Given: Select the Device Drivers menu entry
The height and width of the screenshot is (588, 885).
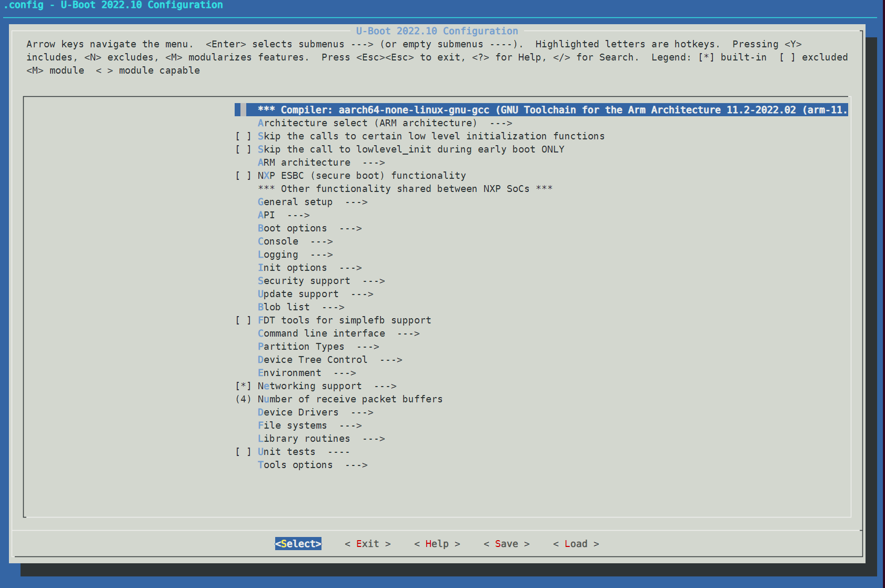Looking at the screenshot, I should pyautogui.click(x=315, y=412).
